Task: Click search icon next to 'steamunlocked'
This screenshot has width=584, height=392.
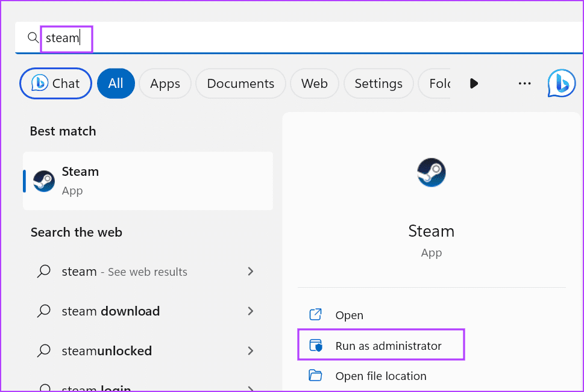Action: click(x=44, y=350)
